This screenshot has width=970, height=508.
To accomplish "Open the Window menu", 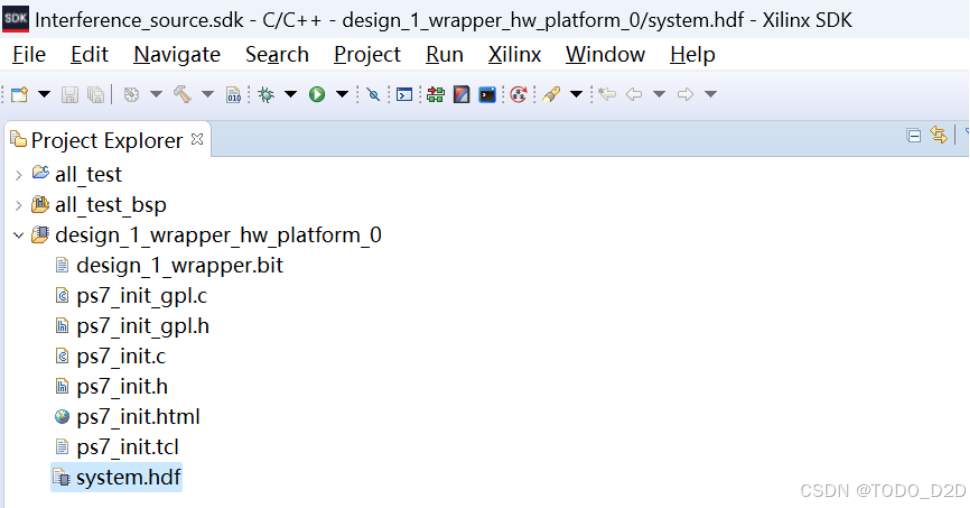I will pyautogui.click(x=606, y=54).
